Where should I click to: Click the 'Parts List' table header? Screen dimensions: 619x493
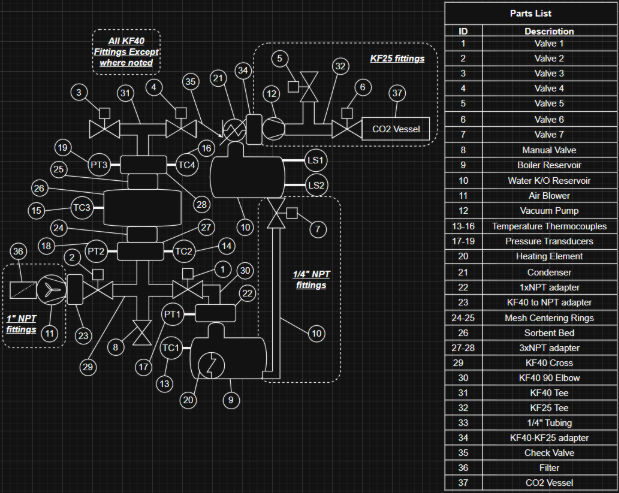pyautogui.click(x=530, y=13)
